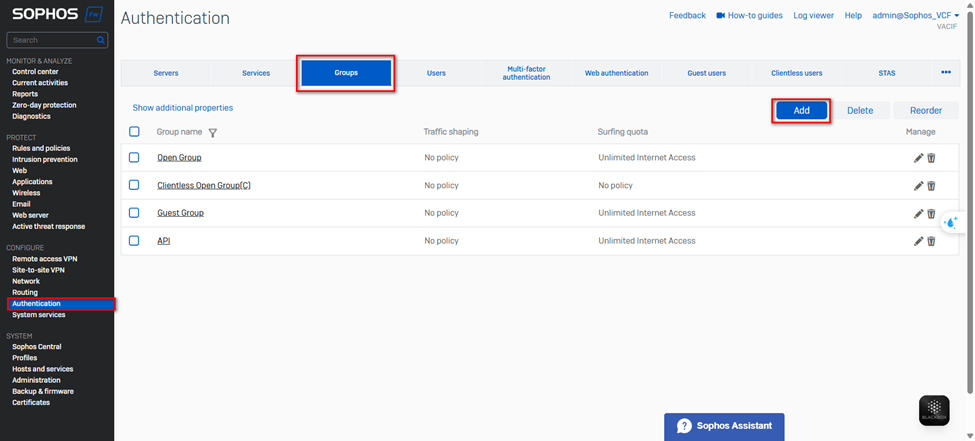Open the Sophos Assistant chat
Viewport: 975px width, 441px height.
pyautogui.click(x=724, y=426)
